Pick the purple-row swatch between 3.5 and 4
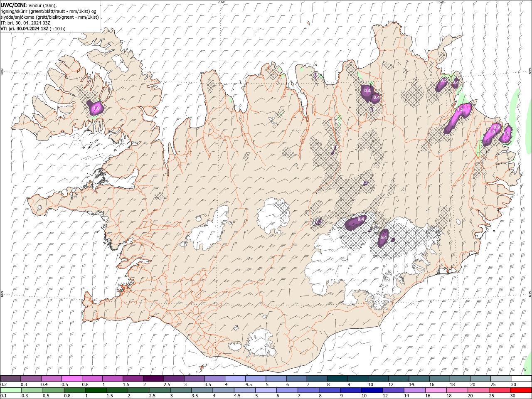The height and width of the screenshot is (399, 532). click(x=214, y=379)
